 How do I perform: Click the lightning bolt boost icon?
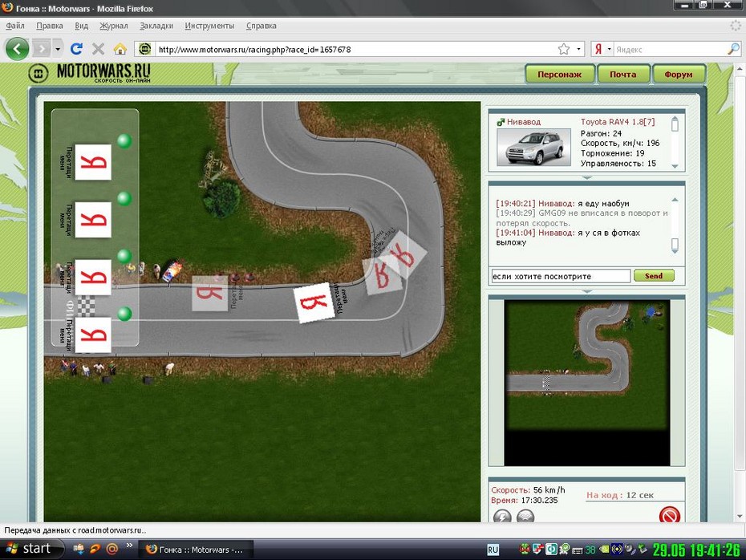point(502,517)
